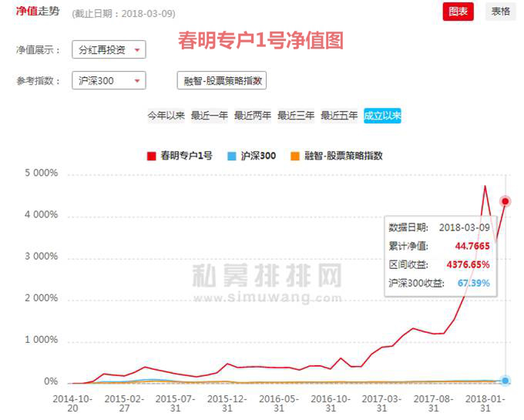Toggle the red 春明专户1号 legend swatch
524x420 pixels.
(151, 156)
